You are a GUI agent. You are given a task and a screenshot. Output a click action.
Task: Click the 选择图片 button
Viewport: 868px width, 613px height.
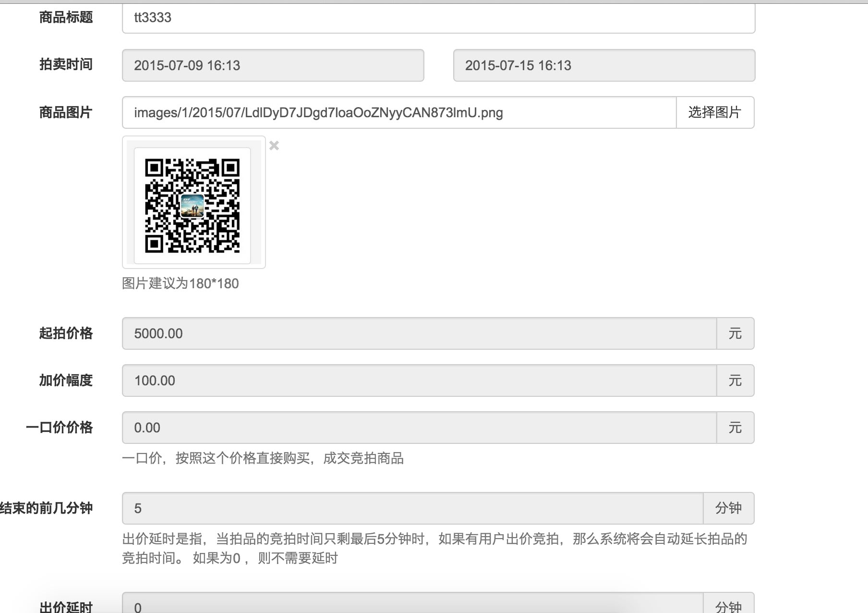715,112
